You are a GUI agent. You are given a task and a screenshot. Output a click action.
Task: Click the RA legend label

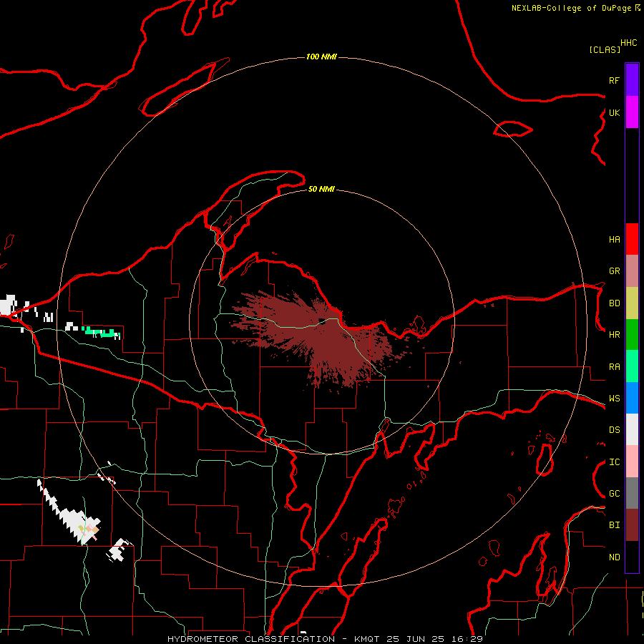tap(614, 367)
